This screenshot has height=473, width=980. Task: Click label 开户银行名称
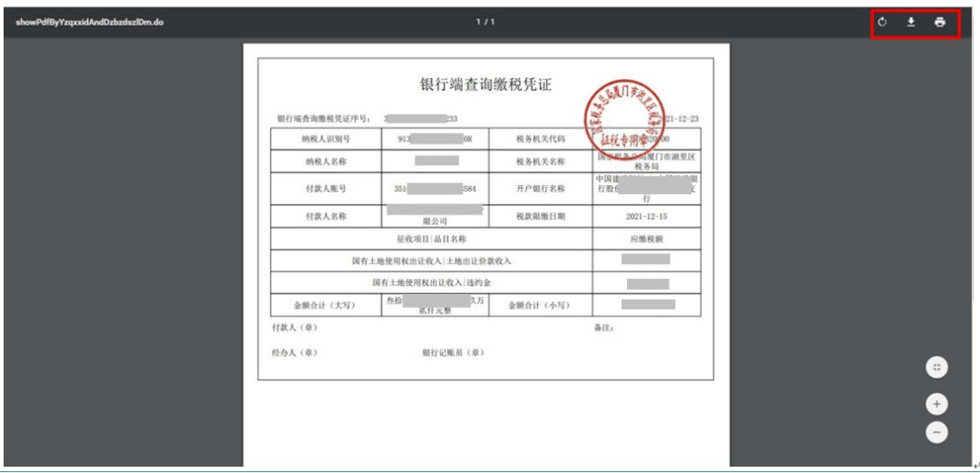coord(540,190)
